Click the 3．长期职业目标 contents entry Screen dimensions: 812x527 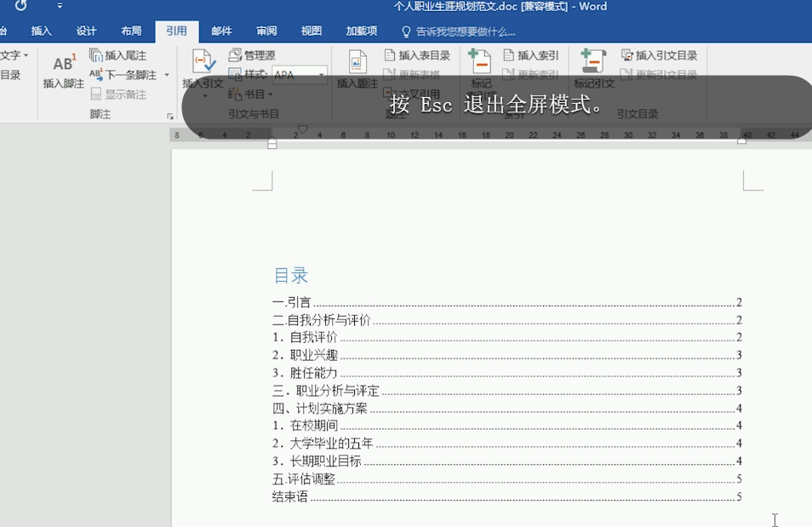click(507, 461)
